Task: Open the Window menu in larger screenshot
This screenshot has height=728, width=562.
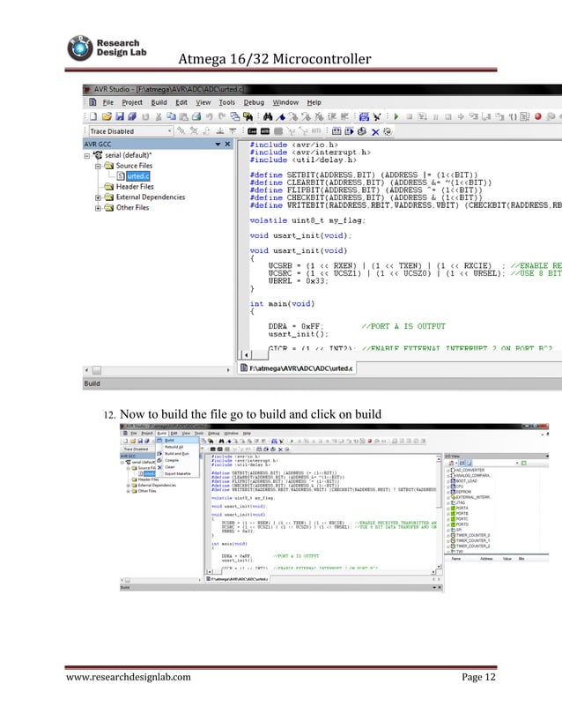Action: pyautogui.click(x=285, y=102)
